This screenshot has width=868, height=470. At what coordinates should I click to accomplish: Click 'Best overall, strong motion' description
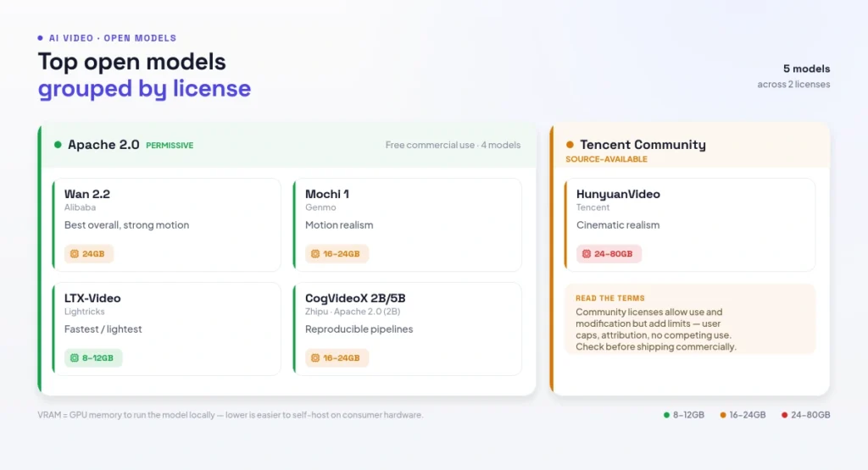(127, 225)
